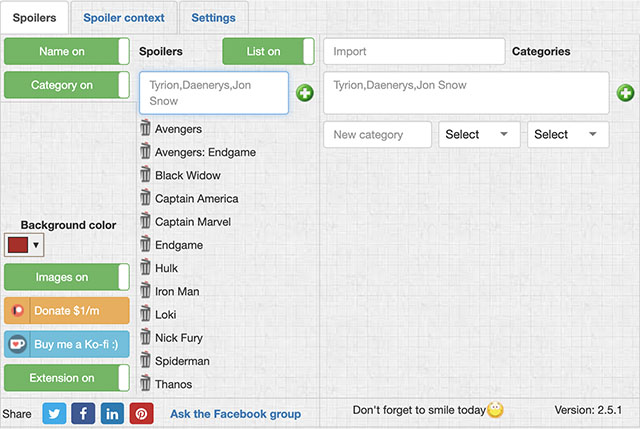This screenshot has height=429, width=640.
Task: Open the Ask the Facebook group link
Action: coord(236,414)
